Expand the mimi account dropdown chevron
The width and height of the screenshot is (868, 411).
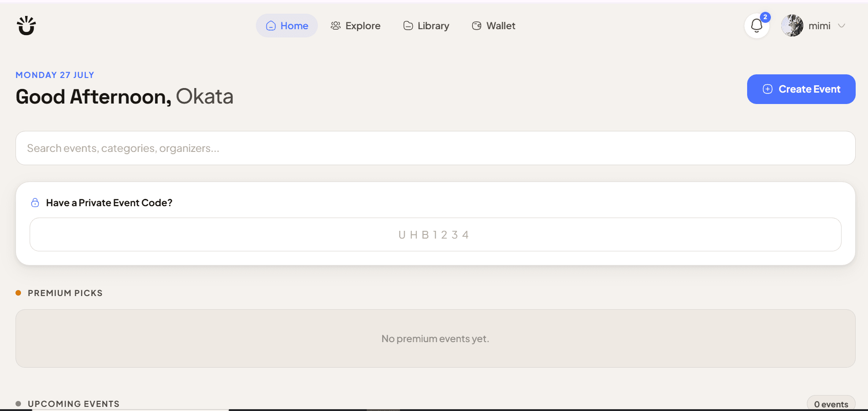[842, 26]
